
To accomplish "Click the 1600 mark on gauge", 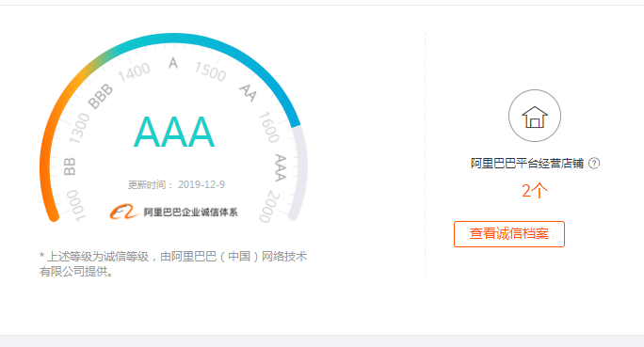I will 269,127.
